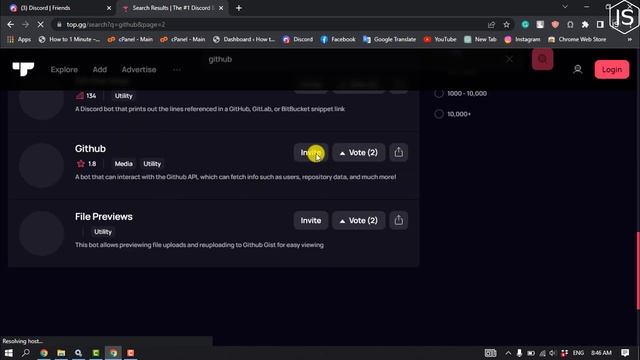Show hidden system tray icons
This screenshot has width=640, height=360.
point(508,353)
